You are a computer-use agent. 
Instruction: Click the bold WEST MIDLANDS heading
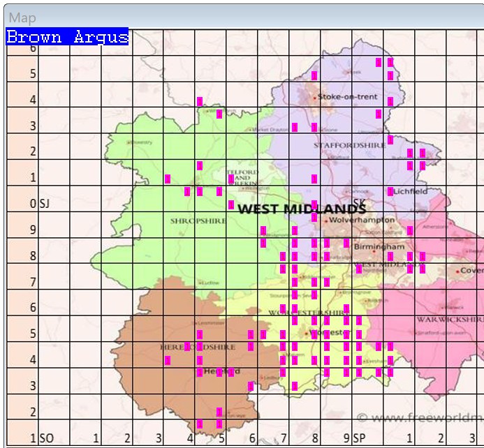coord(302,209)
